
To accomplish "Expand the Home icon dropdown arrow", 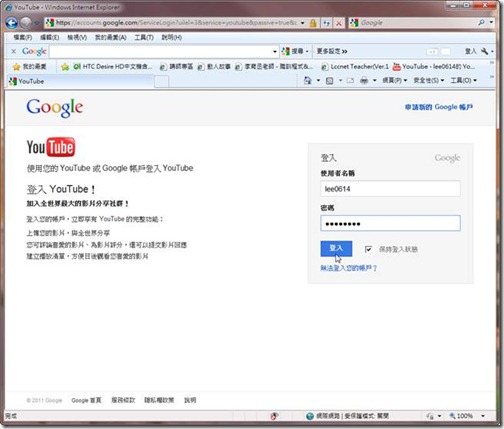I will click(x=318, y=81).
